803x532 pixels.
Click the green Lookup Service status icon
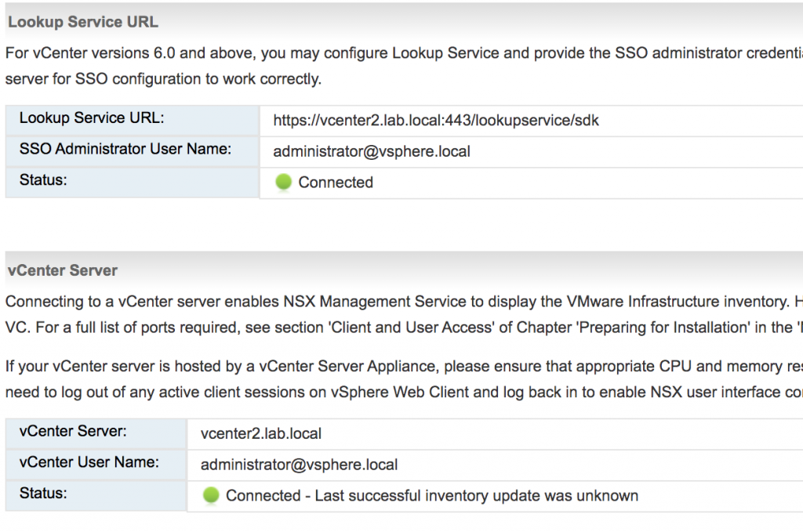(283, 182)
